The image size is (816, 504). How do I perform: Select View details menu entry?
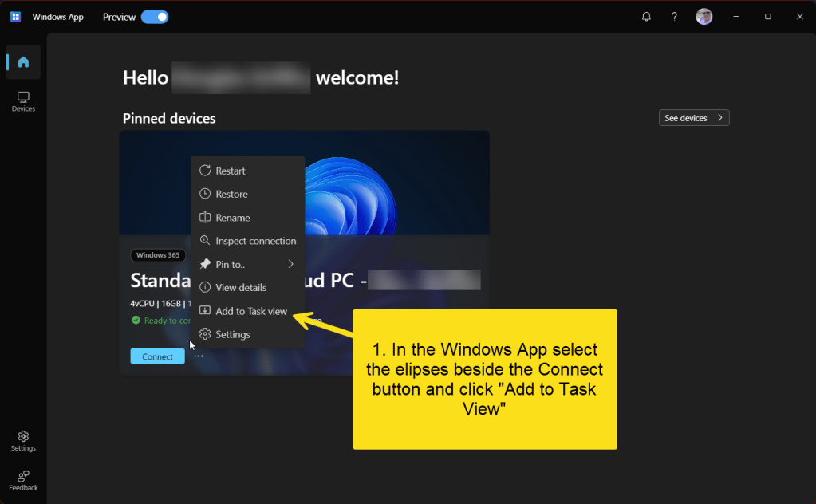[241, 287]
